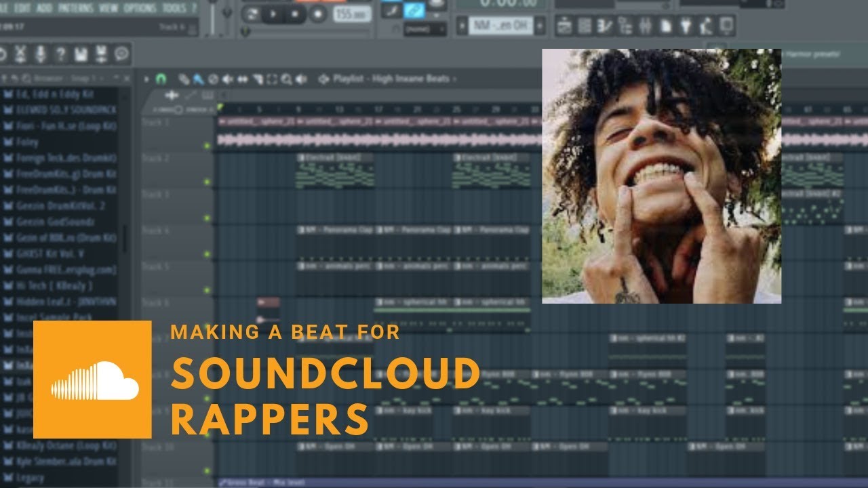Click the stop button in the transport
The image size is (868, 488).
click(x=296, y=13)
